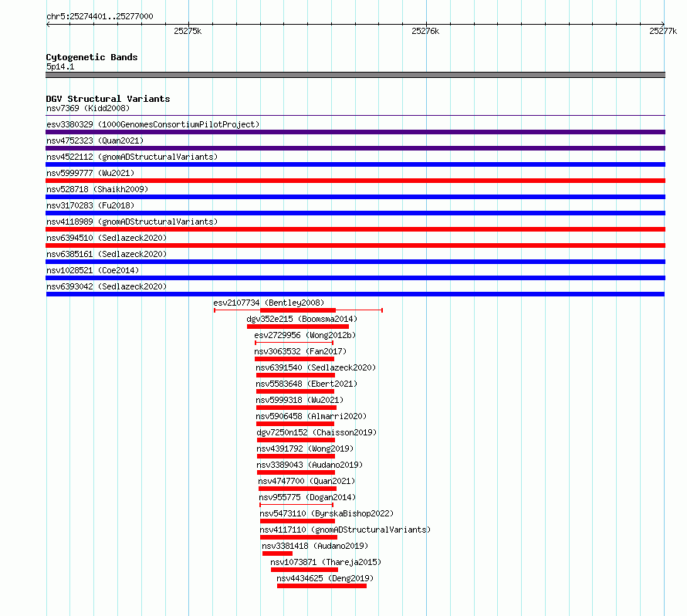Open nsv1073871 (Thareja2015) label
The image size is (687, 616).
[326, 562]
